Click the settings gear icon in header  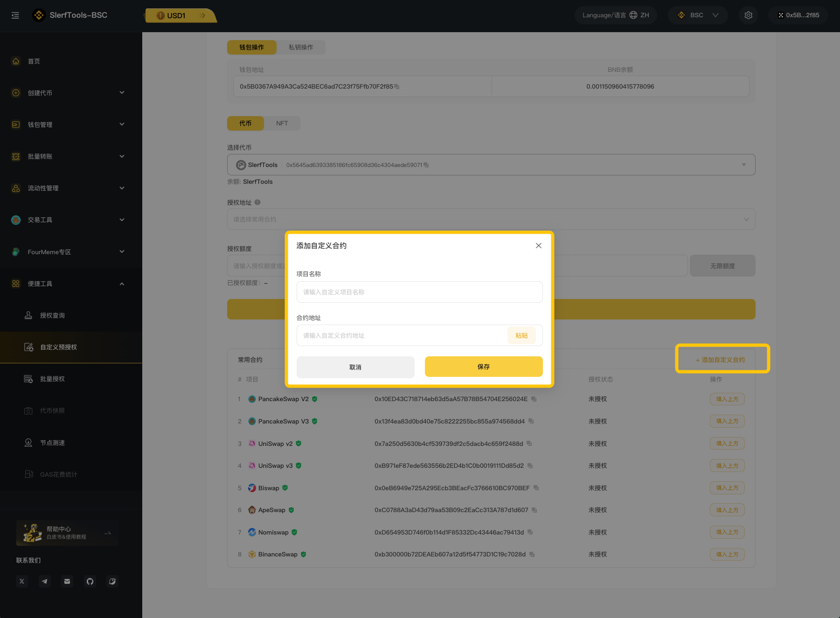click(x=748, y=15)
